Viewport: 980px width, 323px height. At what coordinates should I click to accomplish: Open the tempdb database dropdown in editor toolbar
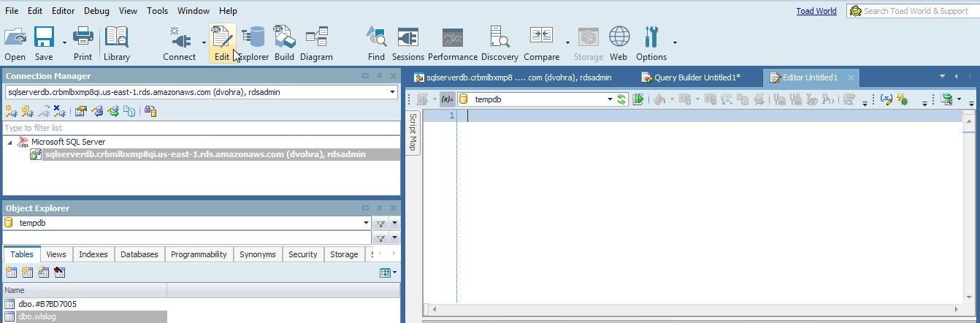pos(609,99)
